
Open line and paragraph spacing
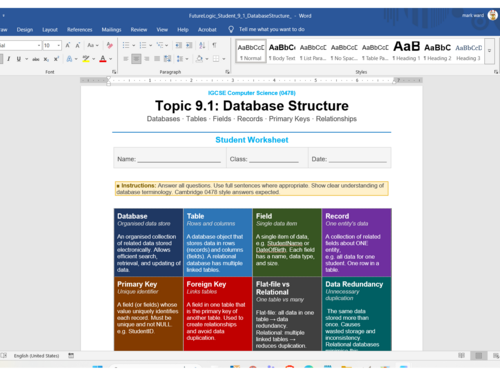pos(180,59)
